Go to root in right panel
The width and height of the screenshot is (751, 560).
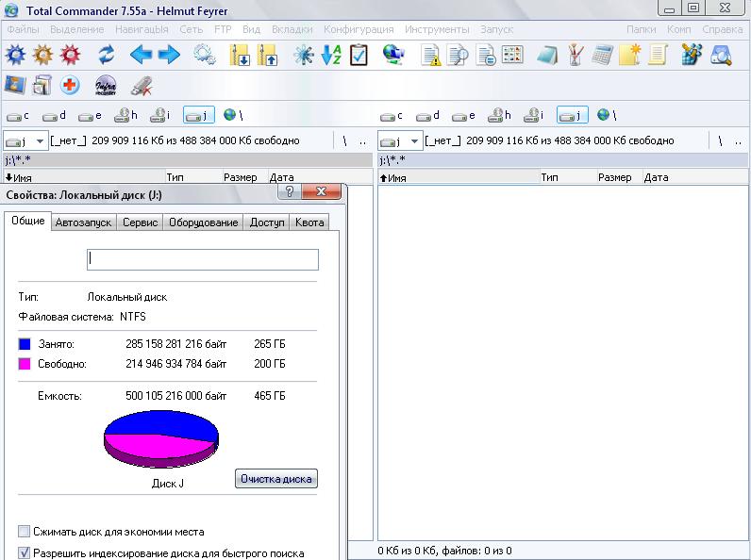[720, 141]
